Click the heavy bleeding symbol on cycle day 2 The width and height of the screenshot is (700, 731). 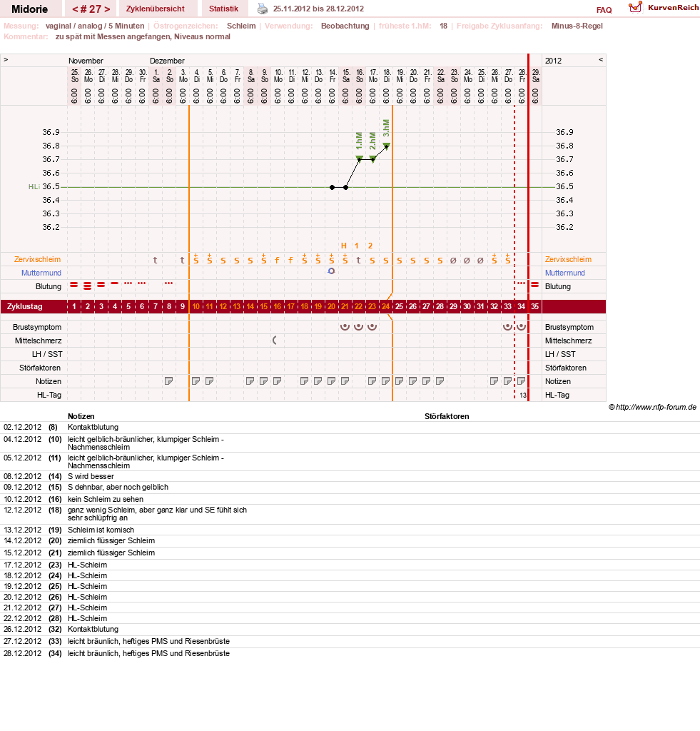pos(88,286)
